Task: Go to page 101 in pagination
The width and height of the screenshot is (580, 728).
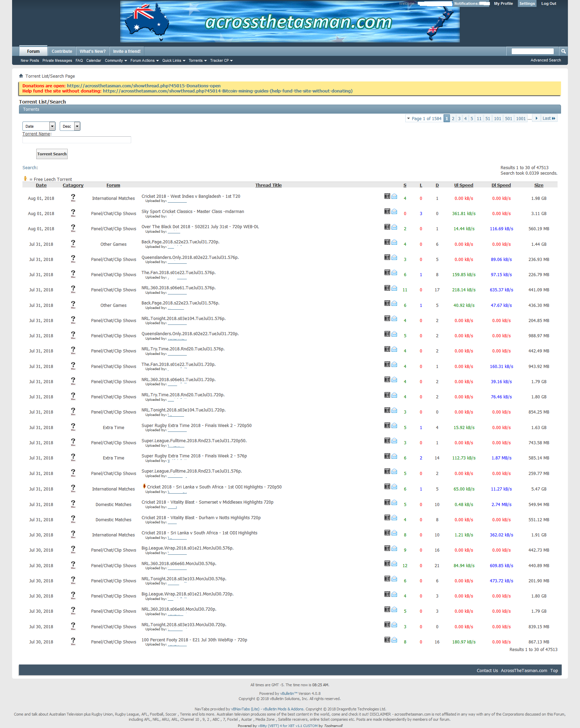Action: point(497,118)
